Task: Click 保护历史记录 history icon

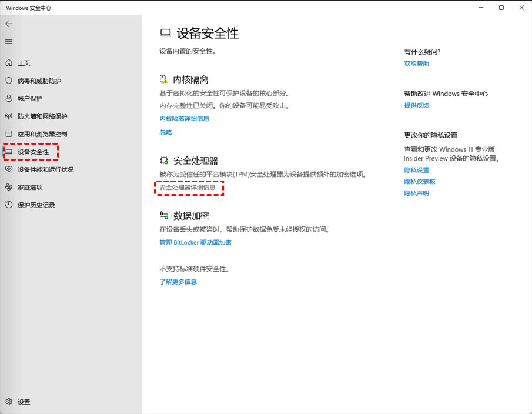Action: pos(9,205)
